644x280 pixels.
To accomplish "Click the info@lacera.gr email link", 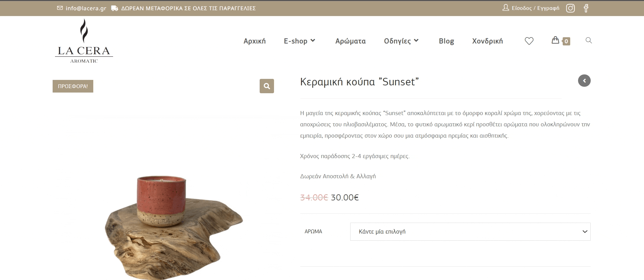I will pos(86,8).
